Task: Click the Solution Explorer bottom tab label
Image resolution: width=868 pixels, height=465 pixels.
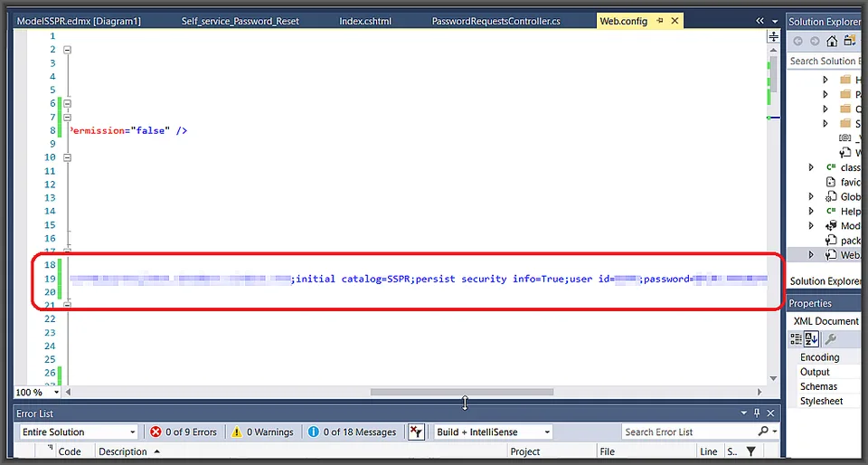Action: pyautogui.click(x=825, y=281)
